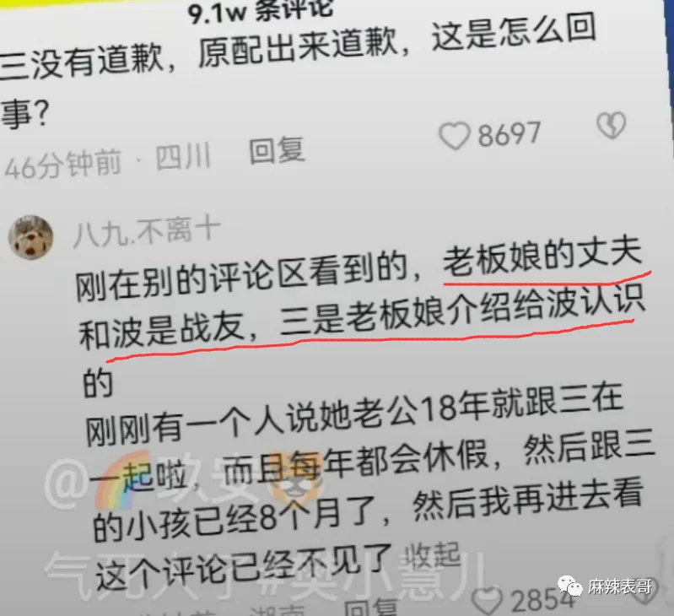This screenshot has height=616, width=674.
Task: Click the 2854 like count
Action: [543, 599]
